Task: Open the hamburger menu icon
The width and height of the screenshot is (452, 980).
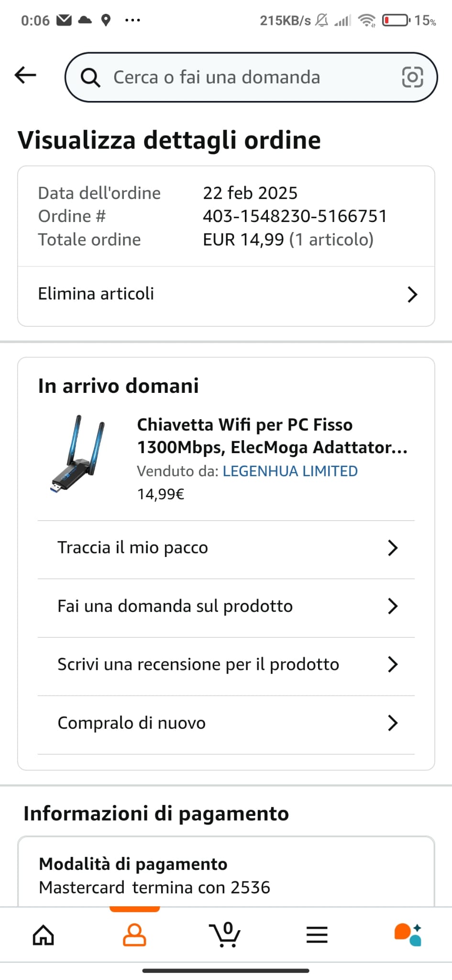Action: pyautogui.click(x=317, y=935)
